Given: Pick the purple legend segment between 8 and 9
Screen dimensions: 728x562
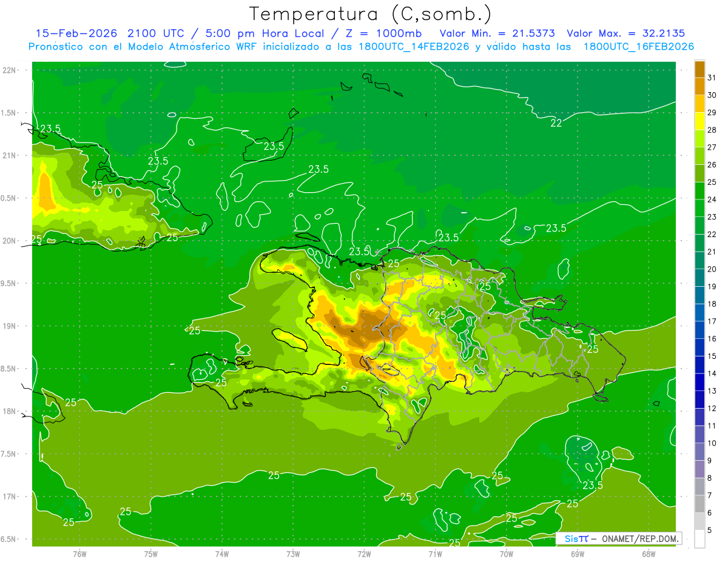Looking at the screenshot, I should pyautogui.click(x=699, y=469).
